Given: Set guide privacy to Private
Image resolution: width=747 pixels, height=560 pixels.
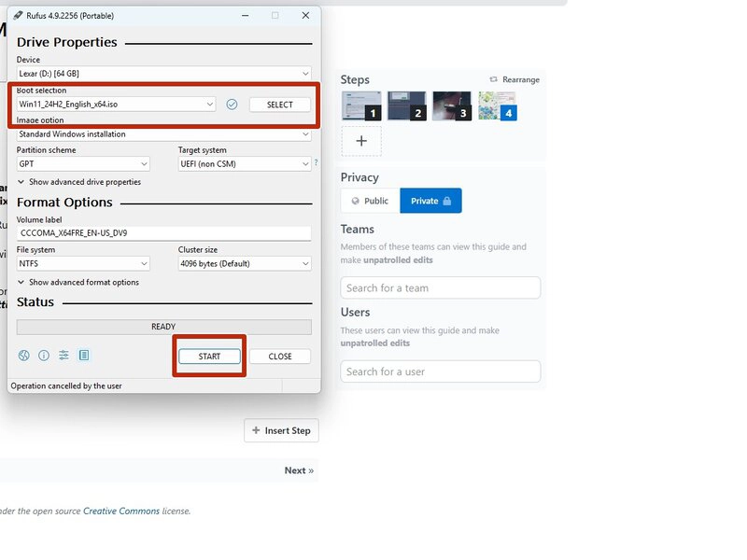Looking at the screenshot, I should (x=430, y=201).
